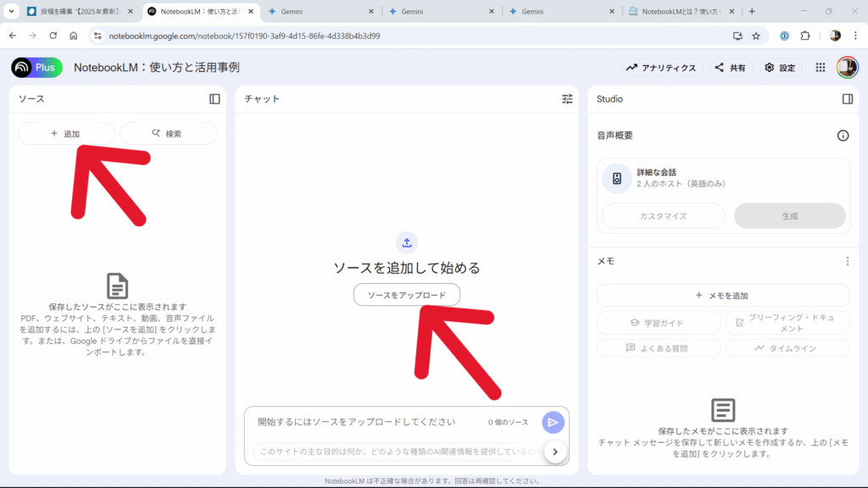
Task: Click the browser address bar URL
Action: (x=244, y=36)
